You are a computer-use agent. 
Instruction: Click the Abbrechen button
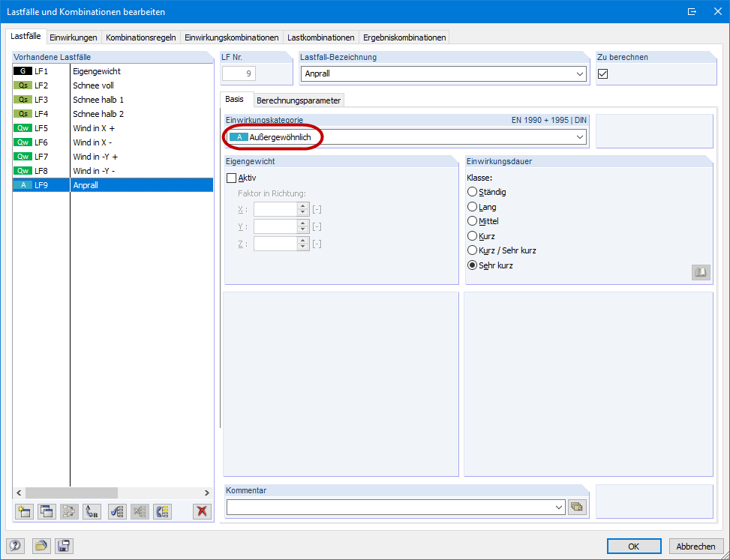point(695,547)
